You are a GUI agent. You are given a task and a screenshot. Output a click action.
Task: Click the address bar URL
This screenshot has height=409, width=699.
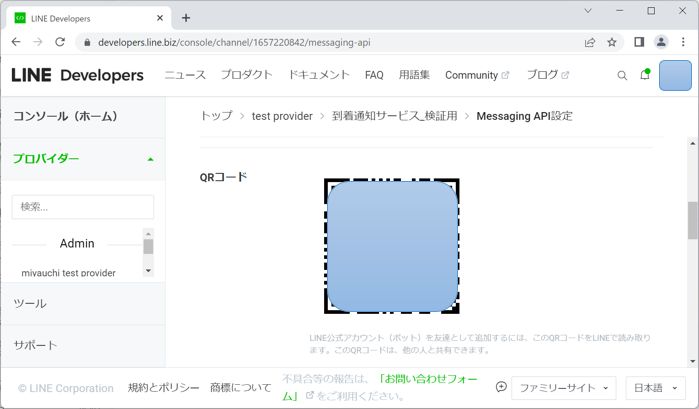(x=234, y=42)
